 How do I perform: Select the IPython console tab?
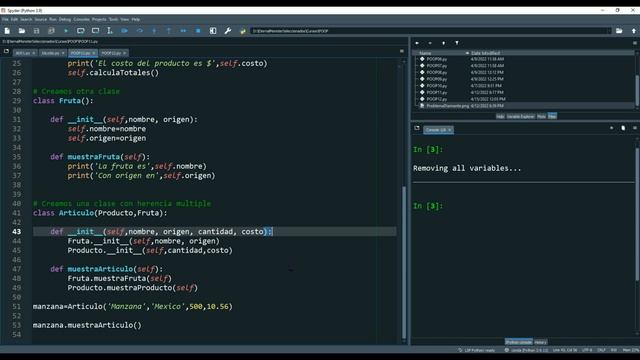click(518, 342)
